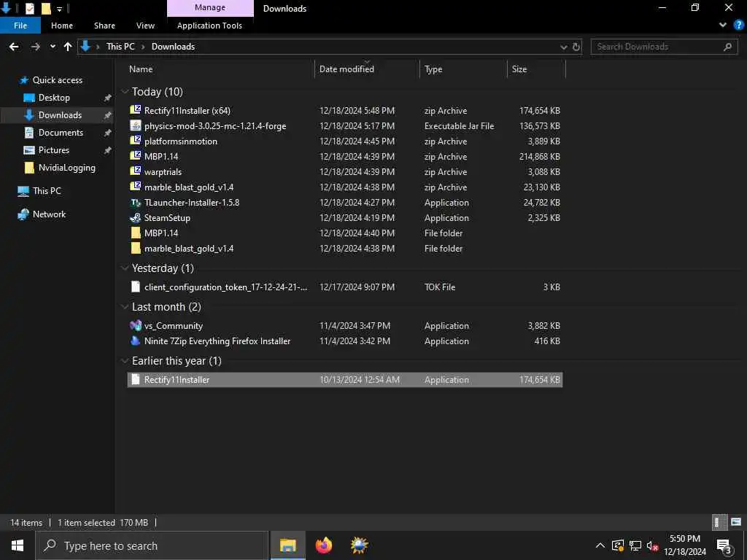Expand the ribbon with the chevron
747x560 pixels.
tap(723, 26)
